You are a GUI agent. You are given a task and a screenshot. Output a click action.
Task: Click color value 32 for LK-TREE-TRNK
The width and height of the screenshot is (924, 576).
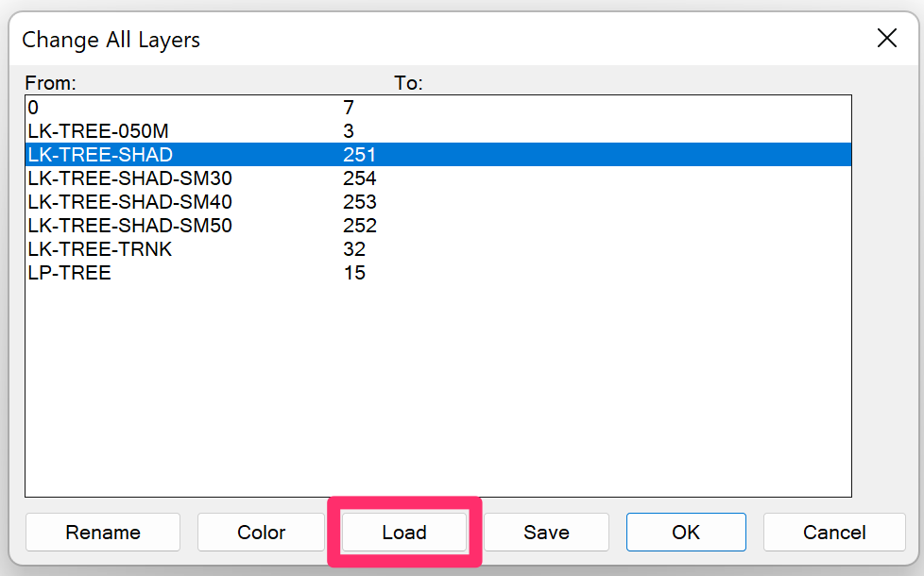click(x=354, y=248)
